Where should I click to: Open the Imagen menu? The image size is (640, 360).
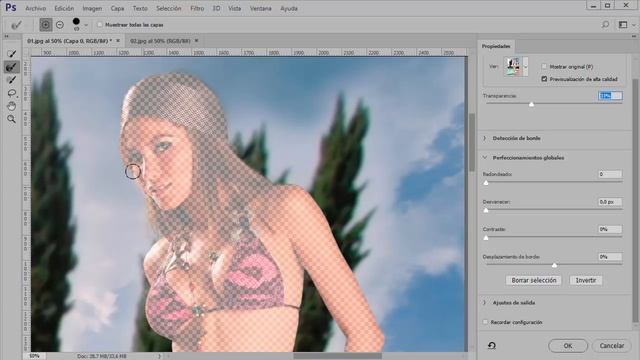(92, 8)
